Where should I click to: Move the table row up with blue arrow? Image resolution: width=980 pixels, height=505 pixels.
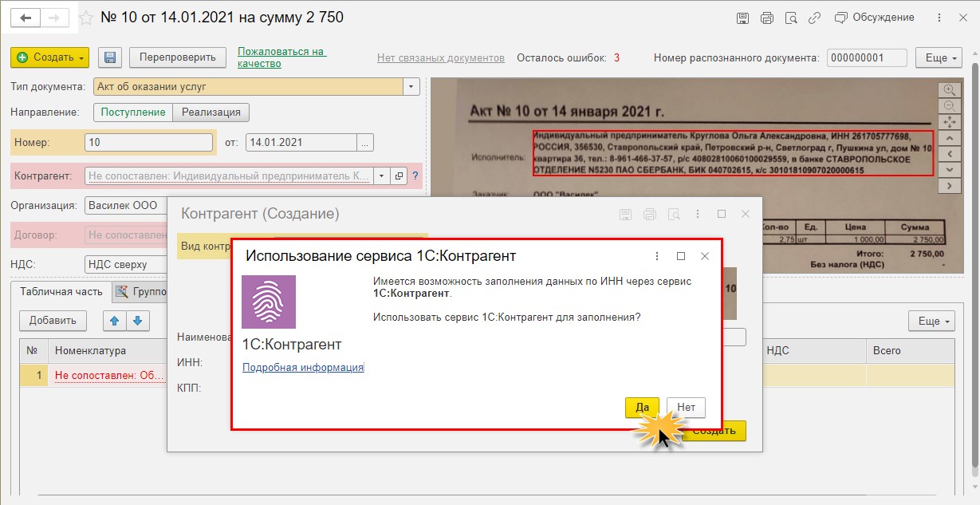click(x=114, y=320)
